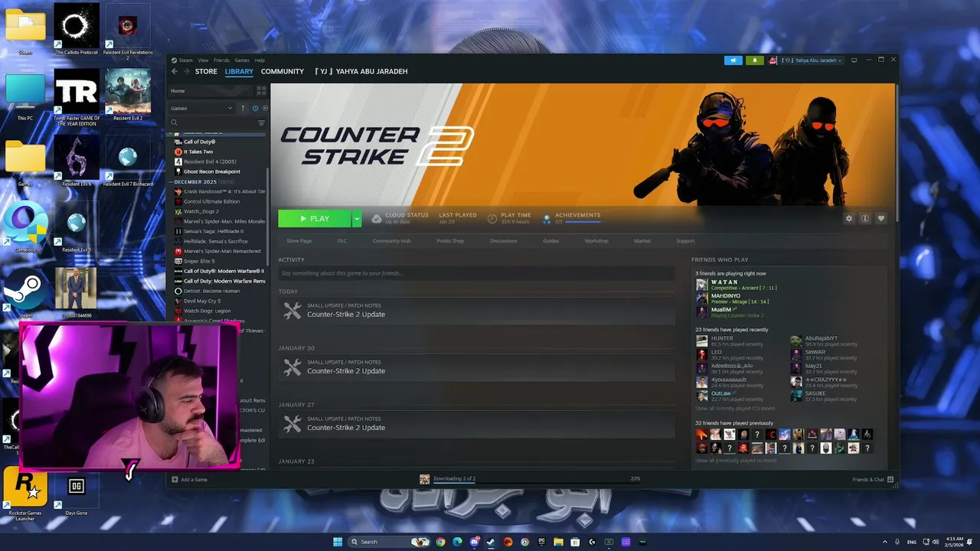Open Google Chrome in the taskbar
This screenshot has width=980, height=551.
440,542
